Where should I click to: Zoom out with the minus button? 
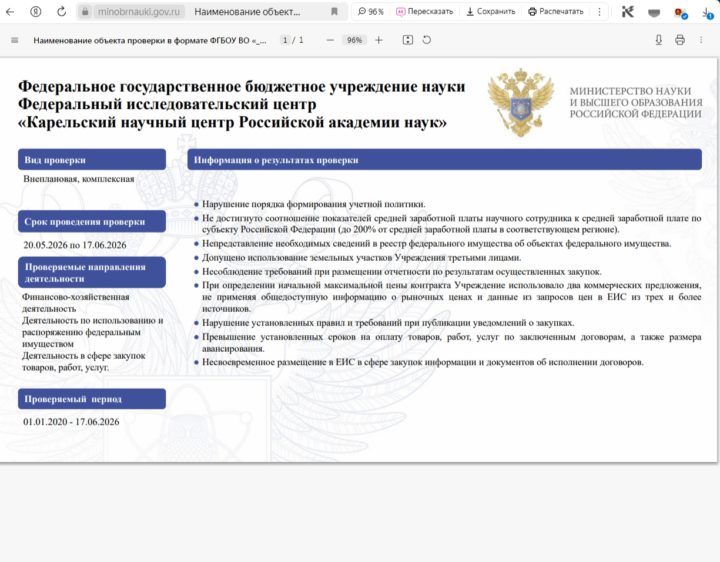(330, 40)
